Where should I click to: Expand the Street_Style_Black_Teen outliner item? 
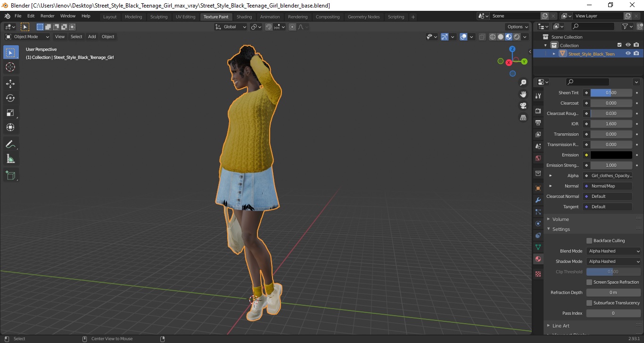[554, 54]
